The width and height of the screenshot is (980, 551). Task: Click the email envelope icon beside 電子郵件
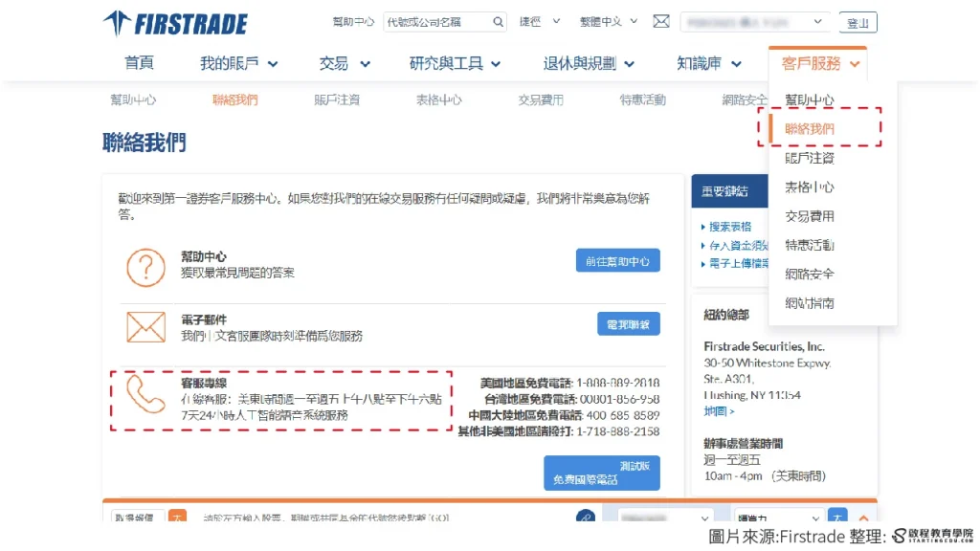(x=145, y=325)
